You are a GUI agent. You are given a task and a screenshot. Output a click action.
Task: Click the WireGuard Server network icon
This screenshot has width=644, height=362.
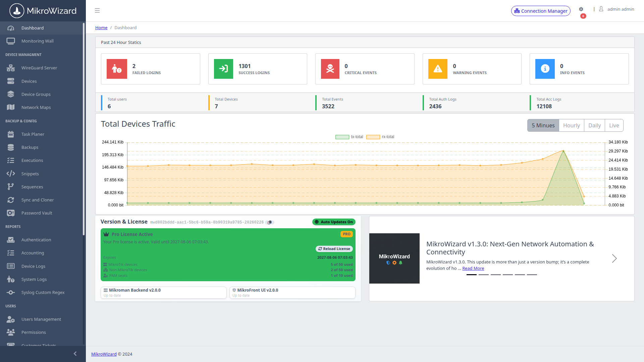click(x=11, y=68)
